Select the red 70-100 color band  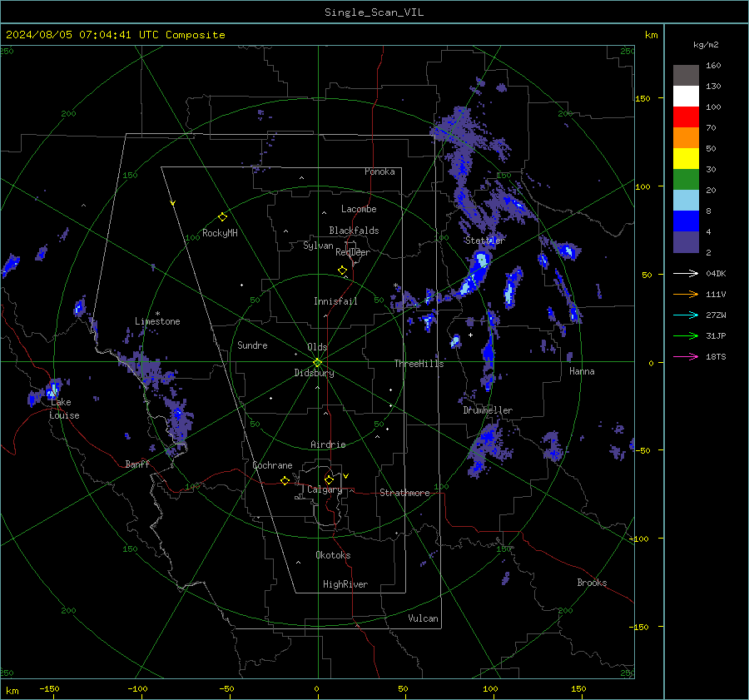click(x=686, y=117)
